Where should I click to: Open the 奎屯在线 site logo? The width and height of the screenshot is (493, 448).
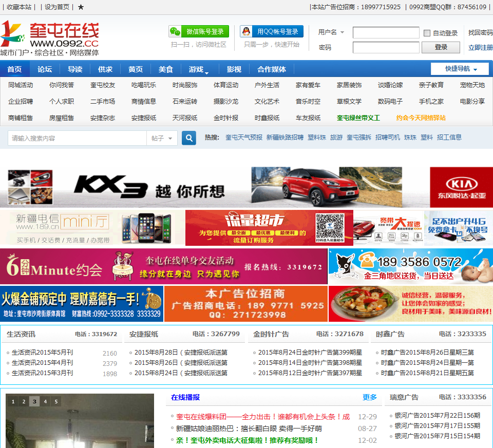50,38
